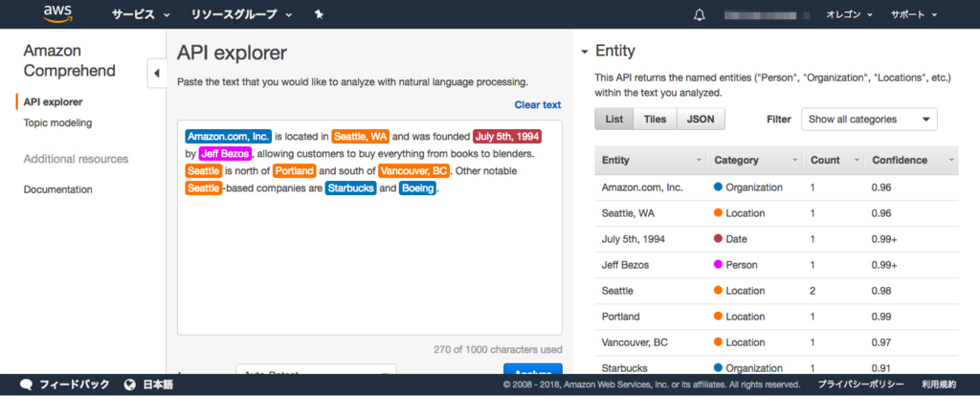Click the orange Seattle, WA entity highlight
Viewport: 980px width, 417px height.
pyautogui.click(x=361, y=136)
